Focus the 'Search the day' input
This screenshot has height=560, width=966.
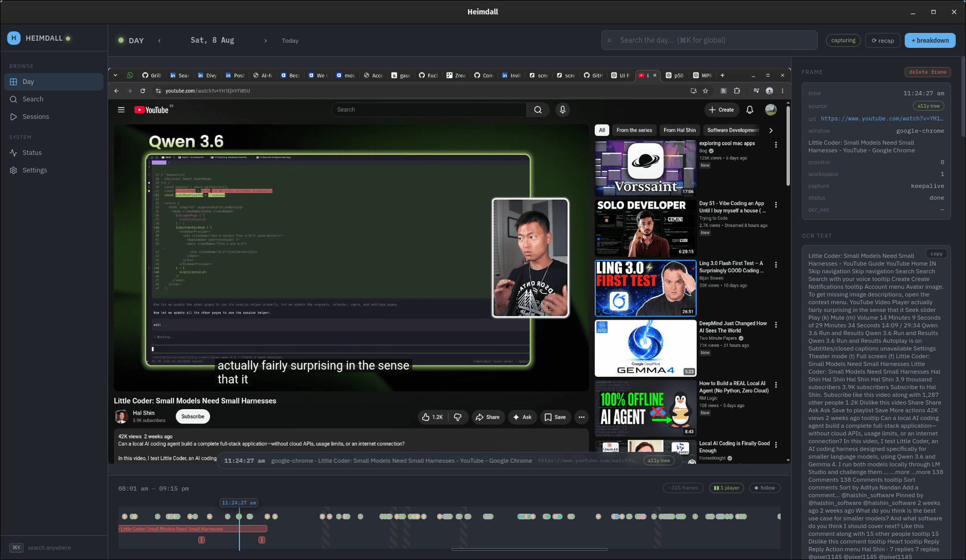point(710,40)
